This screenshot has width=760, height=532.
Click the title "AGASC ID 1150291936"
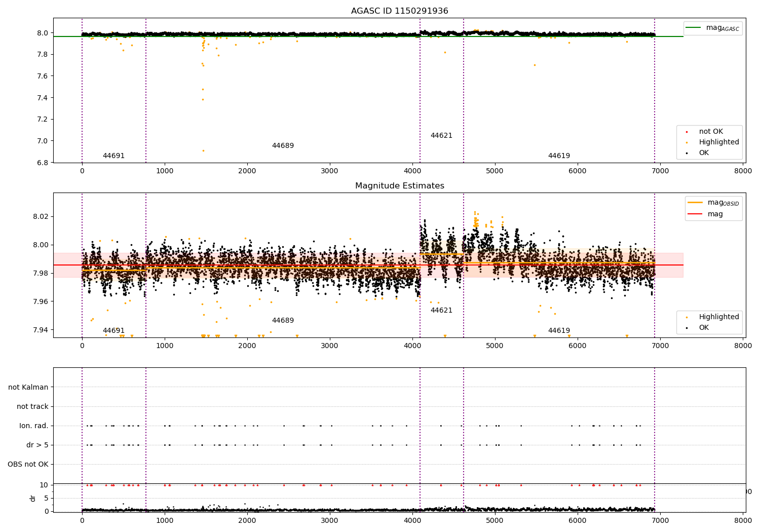[399, 11]
